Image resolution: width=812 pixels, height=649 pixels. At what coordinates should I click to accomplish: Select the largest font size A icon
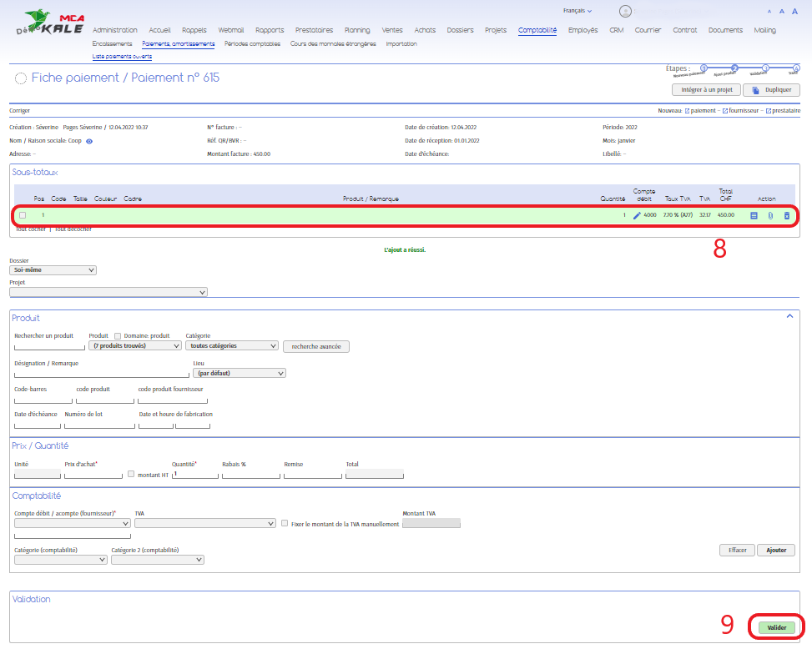pos(794,12)
